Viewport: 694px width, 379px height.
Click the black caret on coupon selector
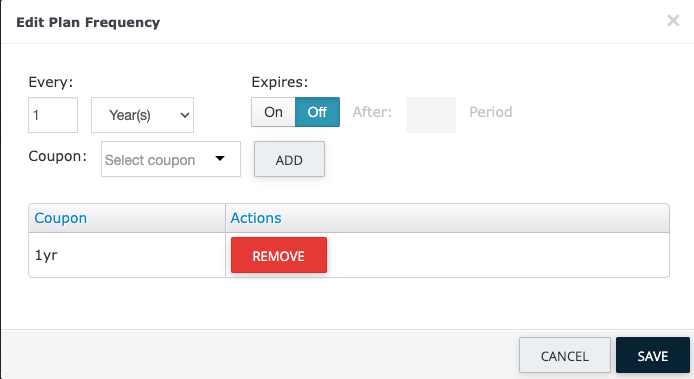click(x=220, y=159)
